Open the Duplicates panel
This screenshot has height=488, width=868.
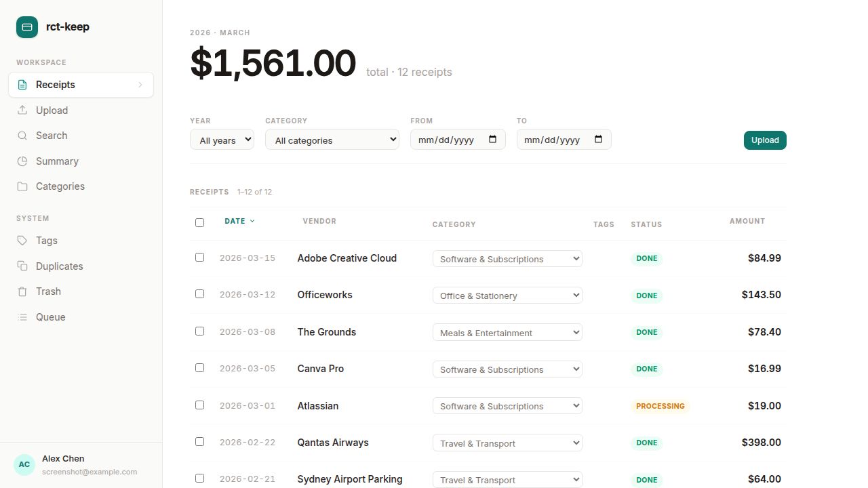pyautogui.click(x=59, y=266)
